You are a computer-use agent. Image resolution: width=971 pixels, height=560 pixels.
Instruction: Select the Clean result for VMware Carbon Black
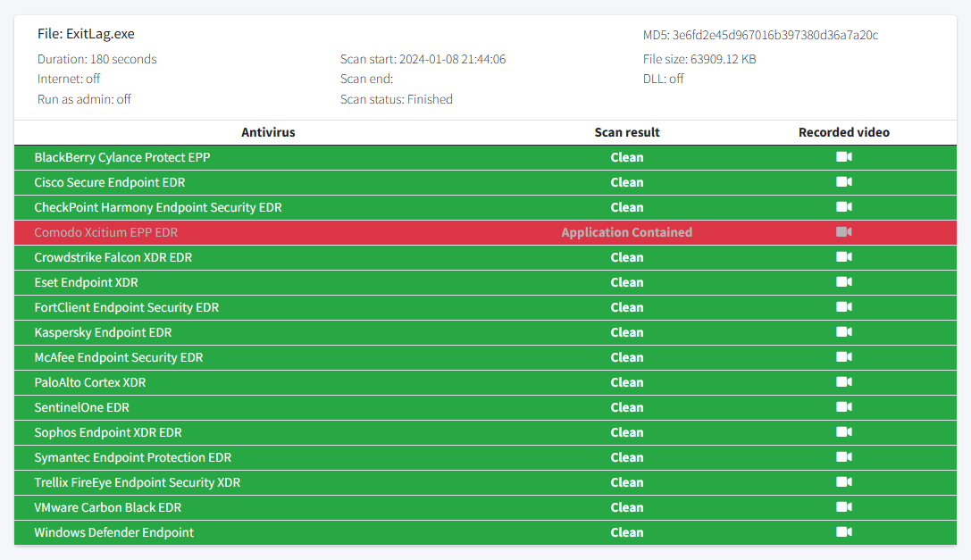click(627, 508)
